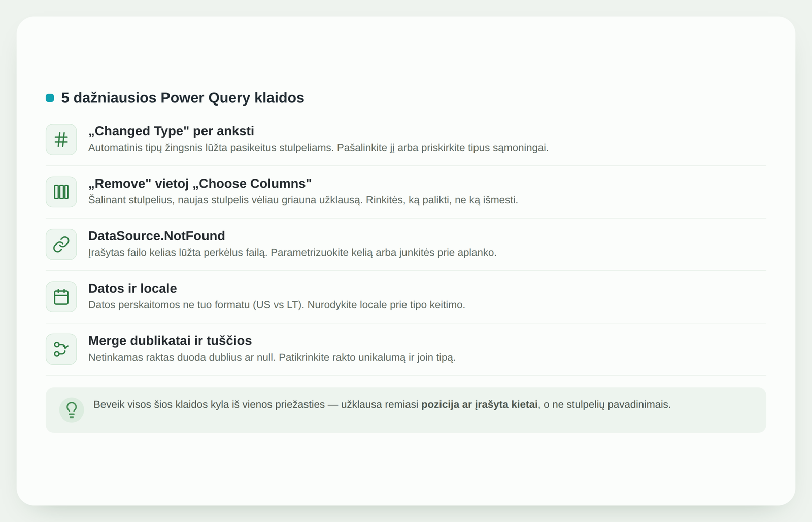Viewport: 812px width, 522px height.
Task: Click the calendar icon beside Datos ir locale
Action: click(61, 297)
